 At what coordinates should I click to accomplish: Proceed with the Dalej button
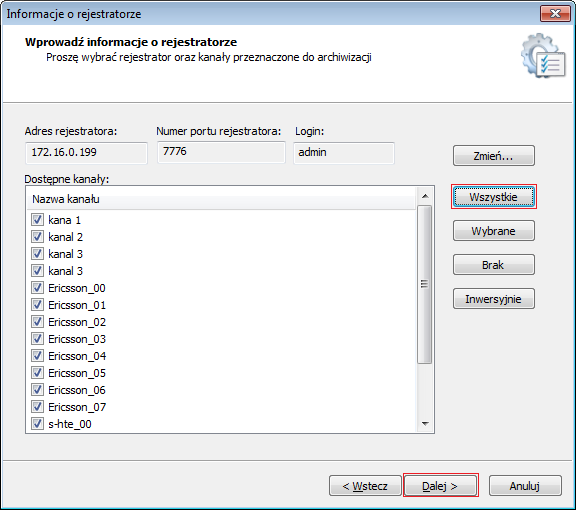pyautogui.click(x=440, y=486)
